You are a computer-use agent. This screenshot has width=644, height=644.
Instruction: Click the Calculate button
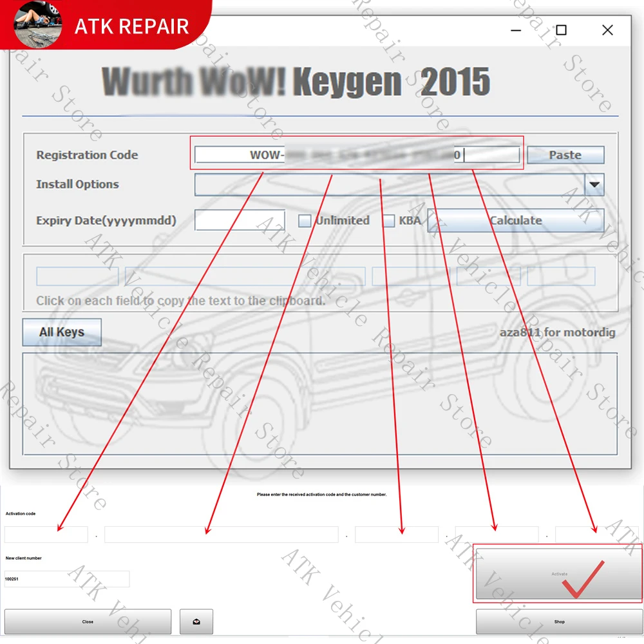515,220
